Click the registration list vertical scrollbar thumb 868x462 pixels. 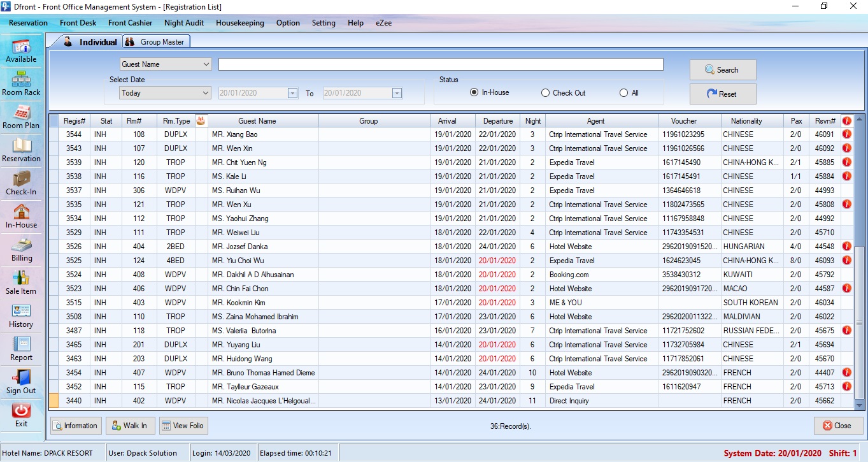(859, 324)
